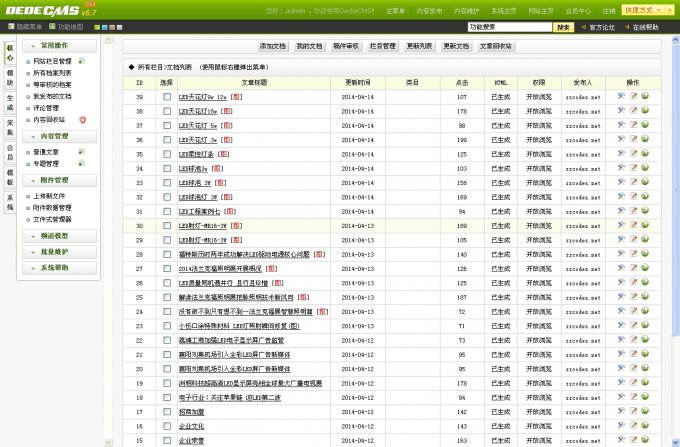The width and height of the screenshot is (680, 447).
Task: Click the green preview globe in row ID 39
Action: (x=645, y=96)
